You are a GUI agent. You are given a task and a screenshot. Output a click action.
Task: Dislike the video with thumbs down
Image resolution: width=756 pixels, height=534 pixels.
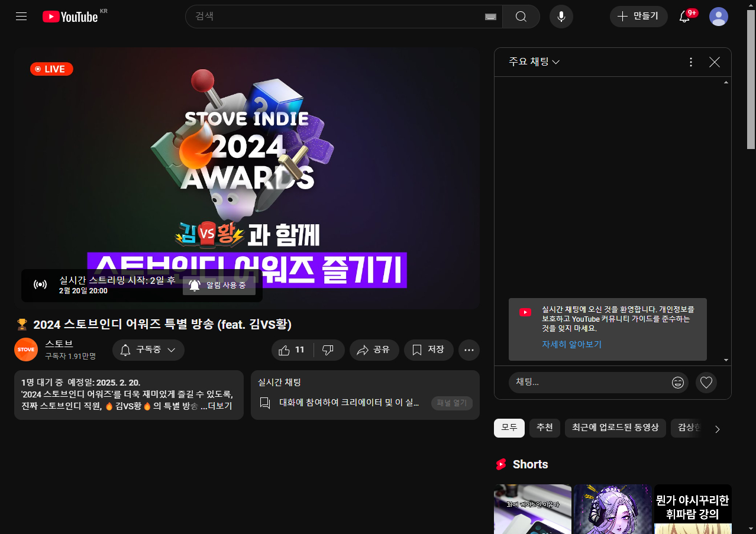(329, 350)
